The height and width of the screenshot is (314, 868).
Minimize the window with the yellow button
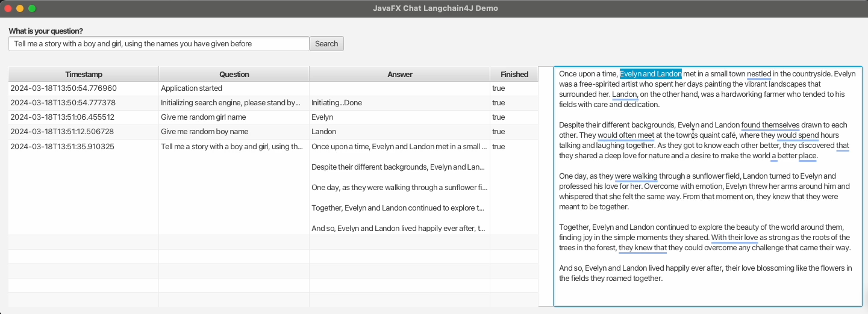tap(20, 8)
